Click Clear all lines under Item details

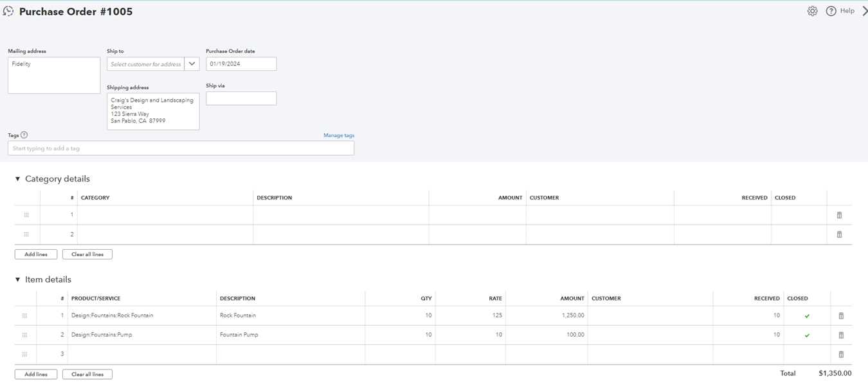(87, 374)
